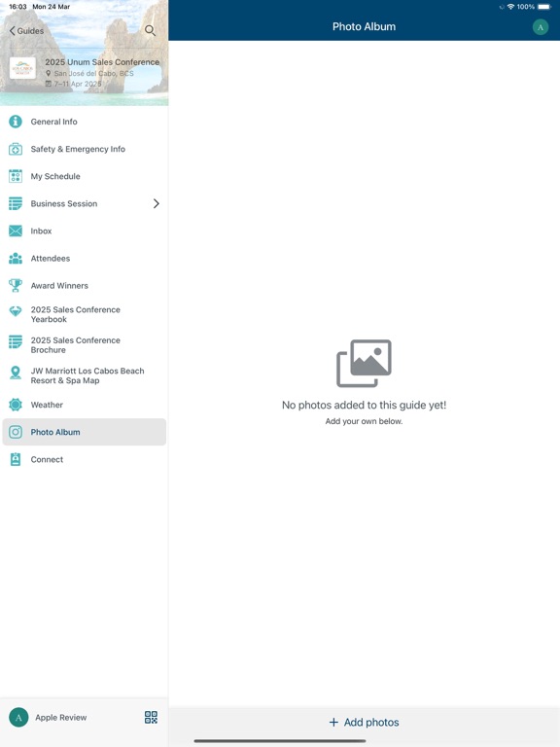560x747 pixels.
Task: Click the Connect badge icon
Action: click(16, 459)
